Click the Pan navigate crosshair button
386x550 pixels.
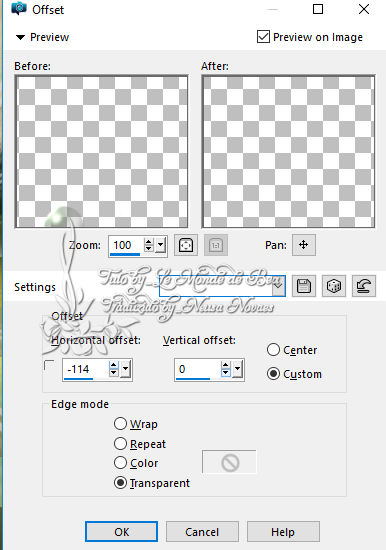coord(304,245)
